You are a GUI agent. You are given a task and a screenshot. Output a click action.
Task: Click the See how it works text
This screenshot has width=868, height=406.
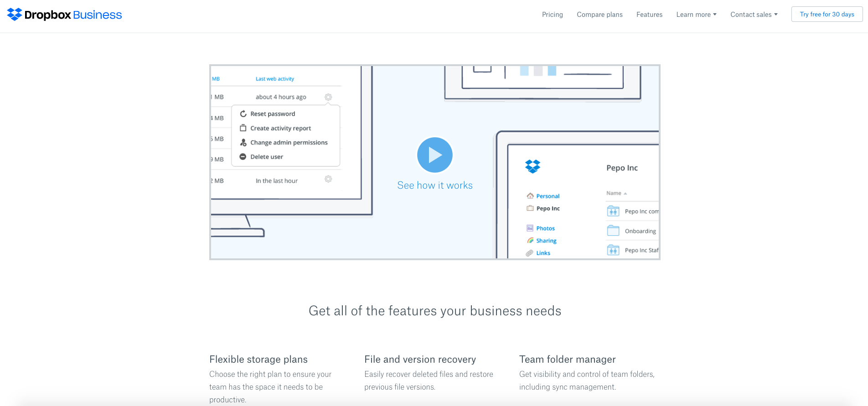pyautogui.click(x=434, y=185)
